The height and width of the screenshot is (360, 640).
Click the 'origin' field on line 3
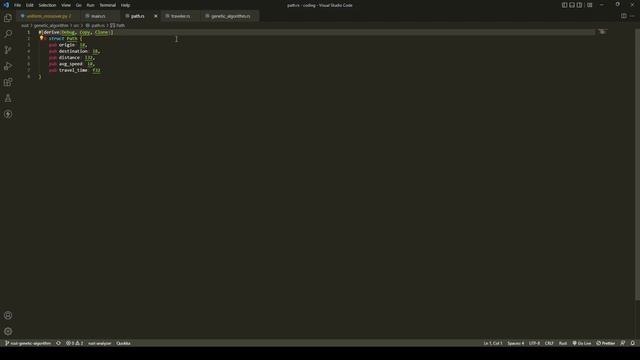coord(67,45)
